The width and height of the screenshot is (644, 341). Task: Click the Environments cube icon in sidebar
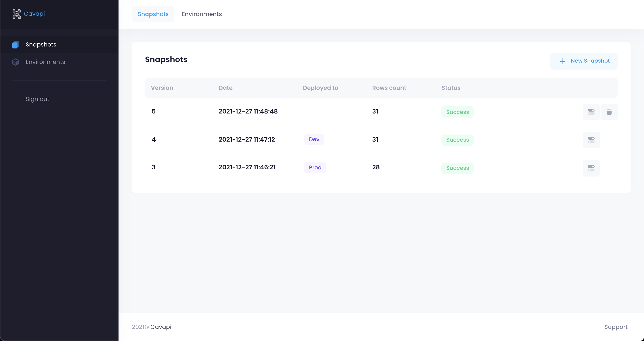pos(15,62)
